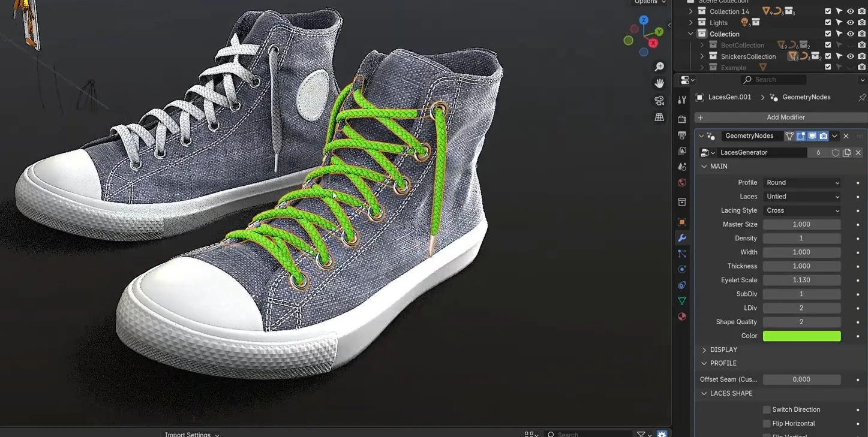The height and width of the screenshot is (437, 868).
Task: Enable the Switch Direction checkbox
Action: tap(767, 409)
